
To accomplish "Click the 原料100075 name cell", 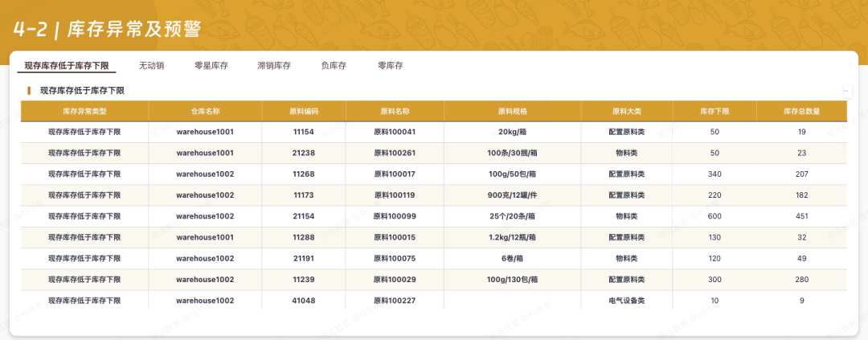I will 395,258.
